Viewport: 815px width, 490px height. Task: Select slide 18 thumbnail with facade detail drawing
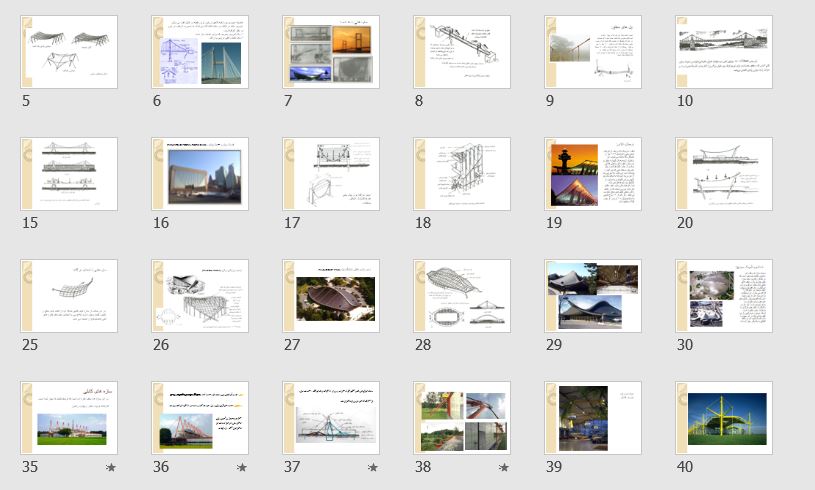pos(462,174)
